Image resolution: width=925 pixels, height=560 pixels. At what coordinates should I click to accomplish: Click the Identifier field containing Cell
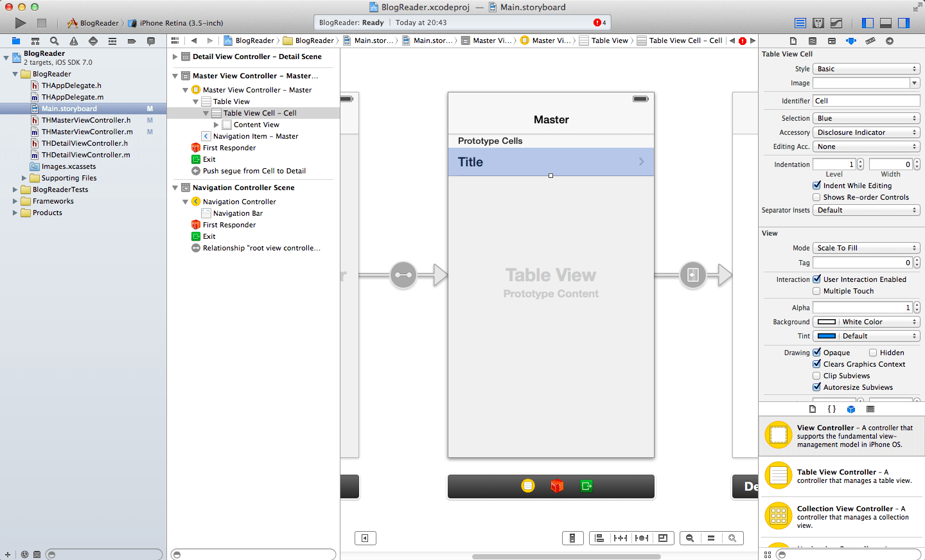coord(867,101)
